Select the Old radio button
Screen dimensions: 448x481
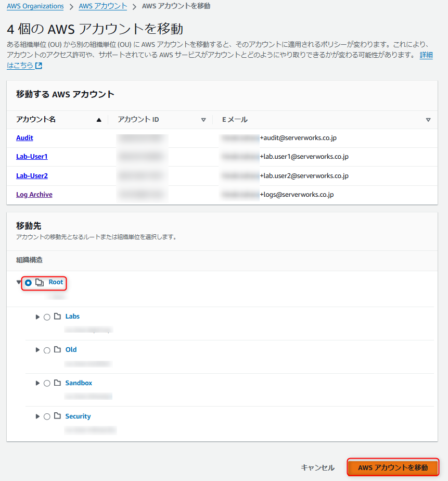point(47,350)
